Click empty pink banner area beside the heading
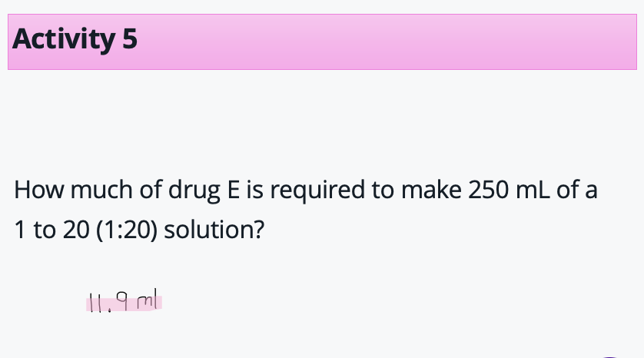644x358 pixels. click(384, 41)
